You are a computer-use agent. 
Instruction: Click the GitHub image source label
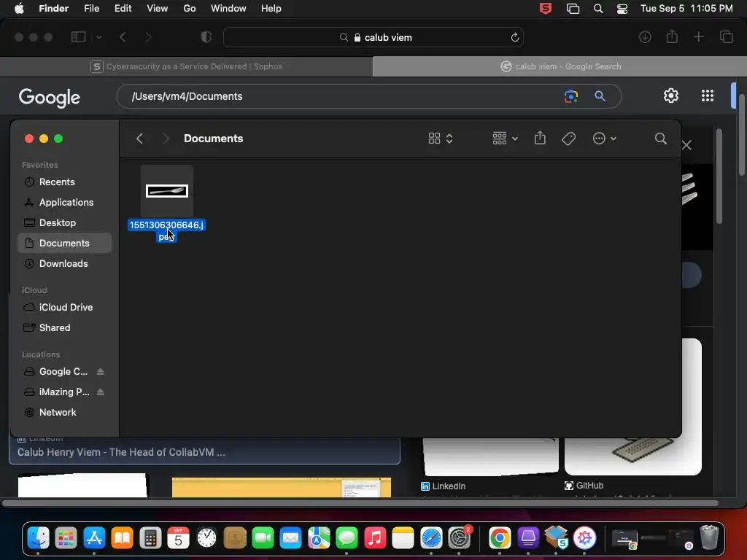pyautogui.click(x=584, y=486)
